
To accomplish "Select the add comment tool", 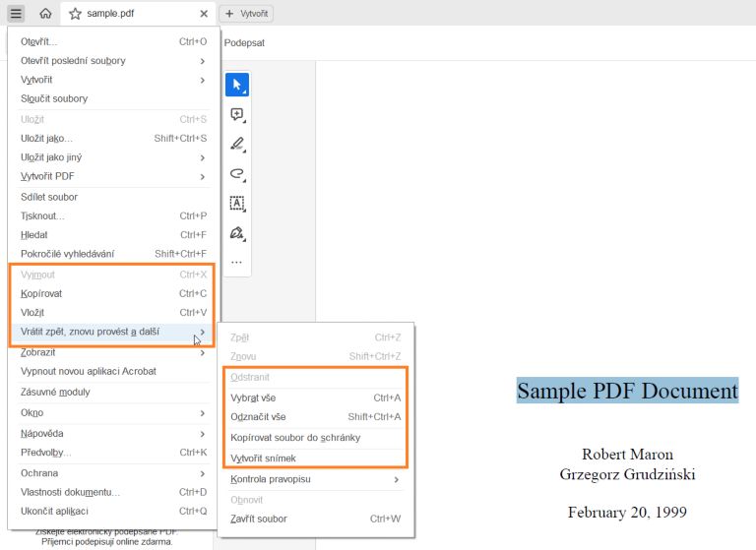I will pyautogui.click(x=236, y=115).
